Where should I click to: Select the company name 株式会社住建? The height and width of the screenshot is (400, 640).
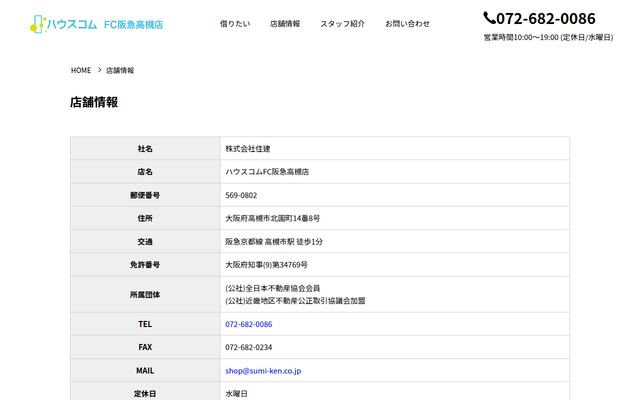248,149
